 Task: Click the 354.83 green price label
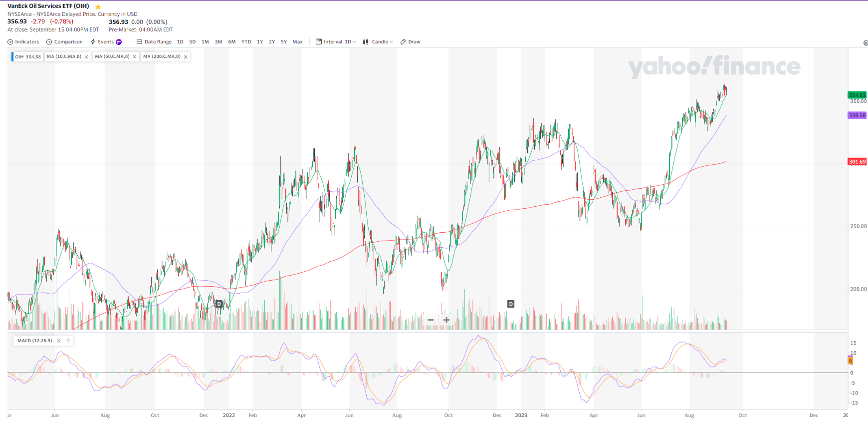(x=858, y=95)
